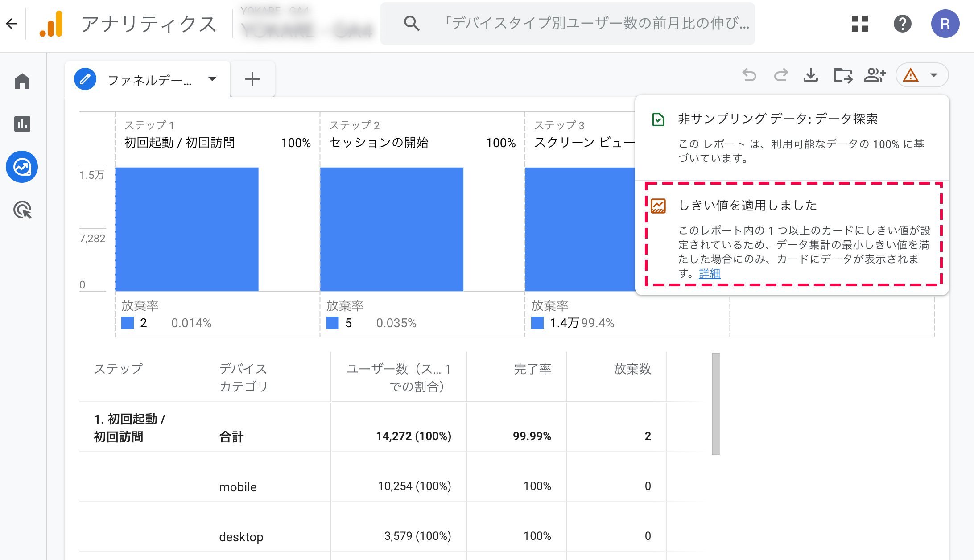Open the account avatar R
This screenshot has width=974, height=560.
coord(945,24)
